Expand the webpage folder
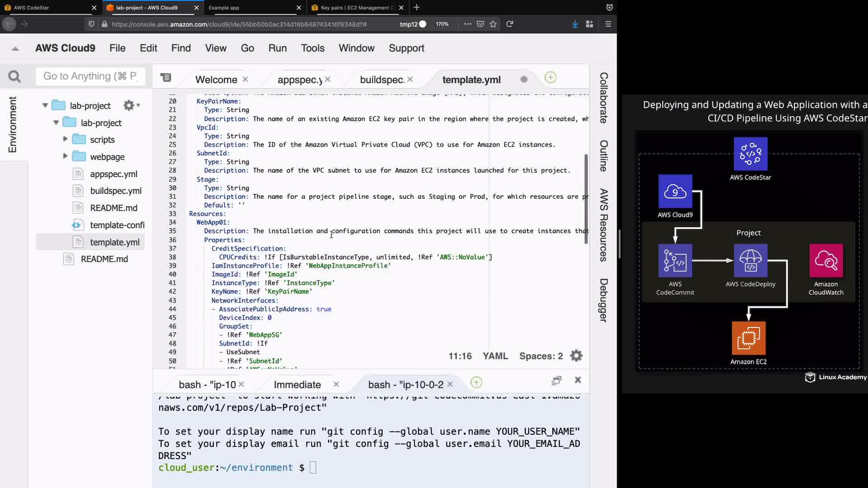Screen dimensions: 868x488 65,156
